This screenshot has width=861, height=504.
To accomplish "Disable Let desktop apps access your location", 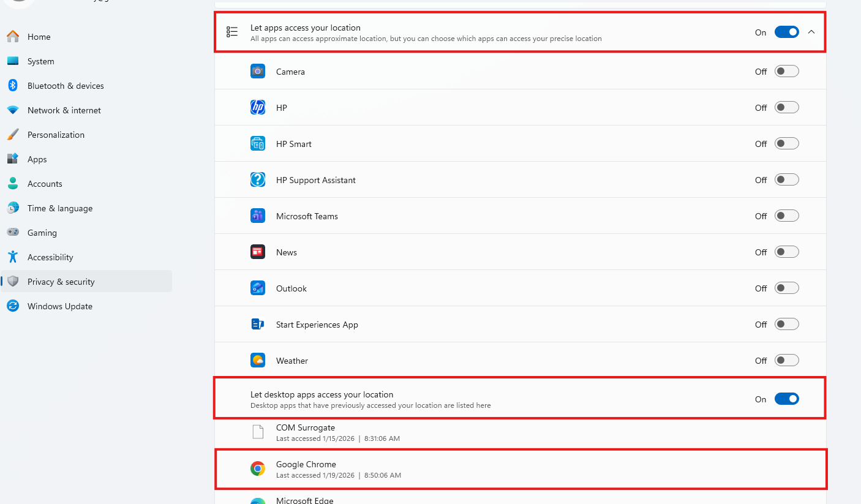I will point(787,399).
